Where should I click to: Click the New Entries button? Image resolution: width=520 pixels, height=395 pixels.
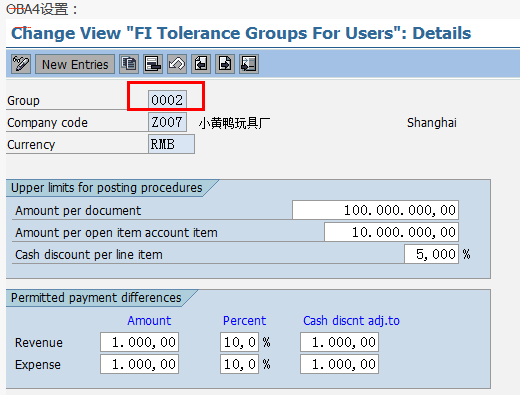point(75,64)
